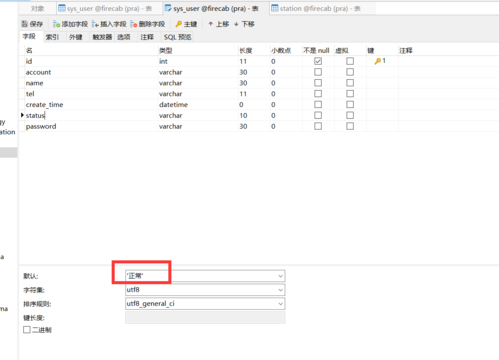Expand the Collation utf8_general_ci dropdown
Image resolution: width=499 pixels, height=360 pixels.
click(280, 304)
